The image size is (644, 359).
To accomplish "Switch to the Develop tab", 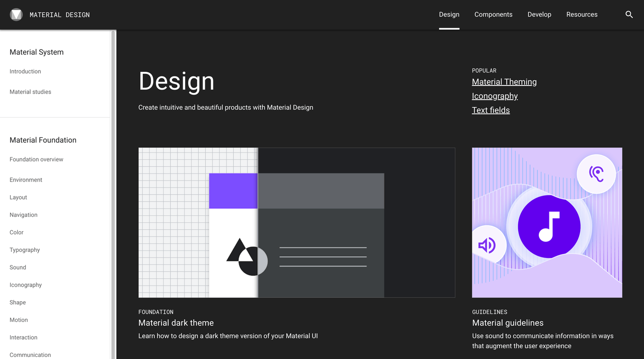I will coord(539,15).
